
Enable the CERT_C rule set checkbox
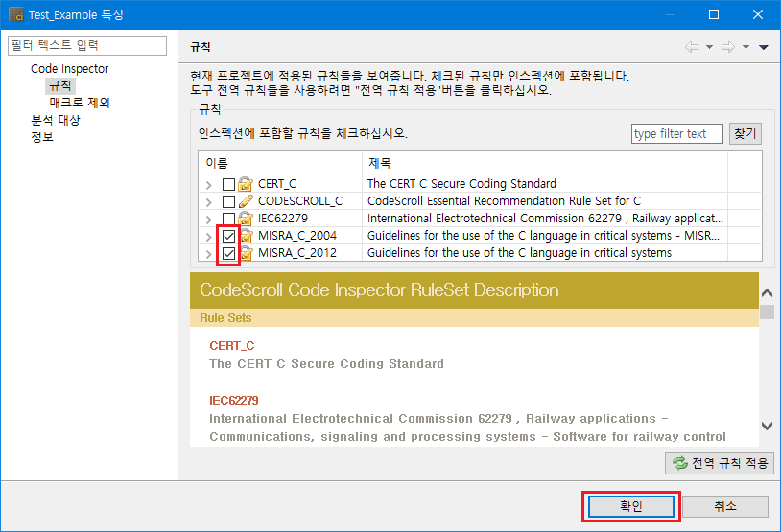coord(228,184)
